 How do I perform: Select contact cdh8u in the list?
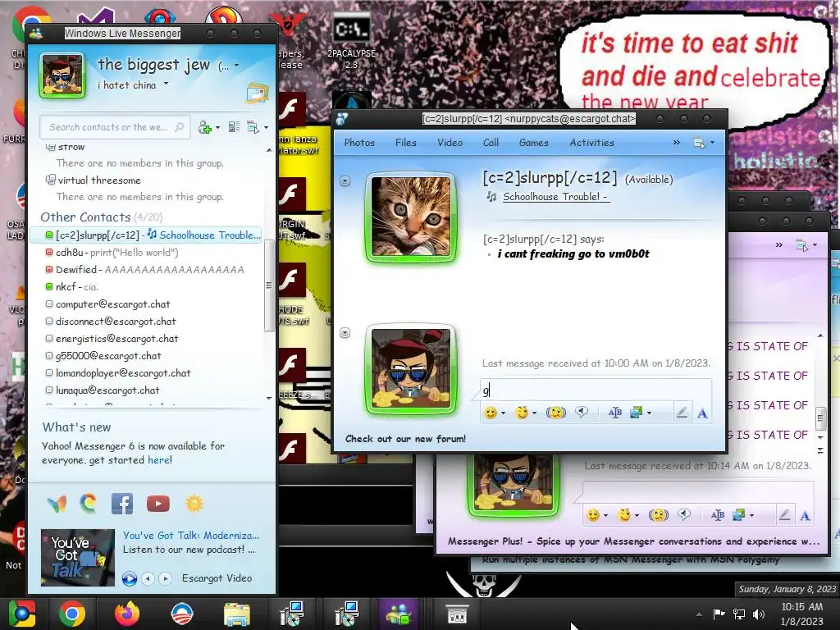click(144, 253)
